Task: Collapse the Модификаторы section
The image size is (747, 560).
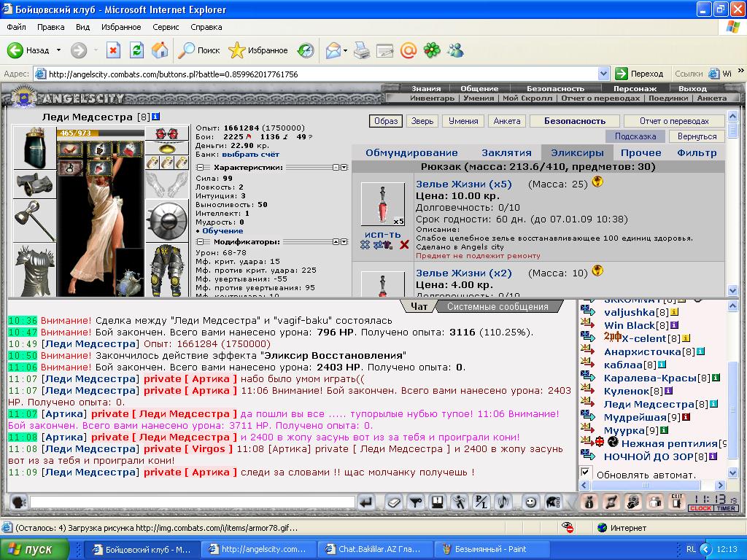Action: tap(199, 241)
